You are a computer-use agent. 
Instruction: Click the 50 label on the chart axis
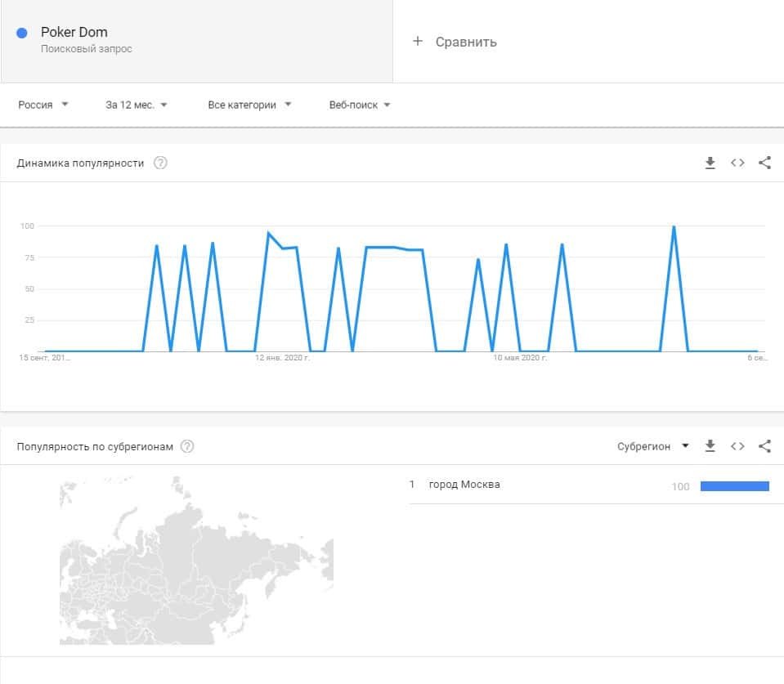coord(29,289)
